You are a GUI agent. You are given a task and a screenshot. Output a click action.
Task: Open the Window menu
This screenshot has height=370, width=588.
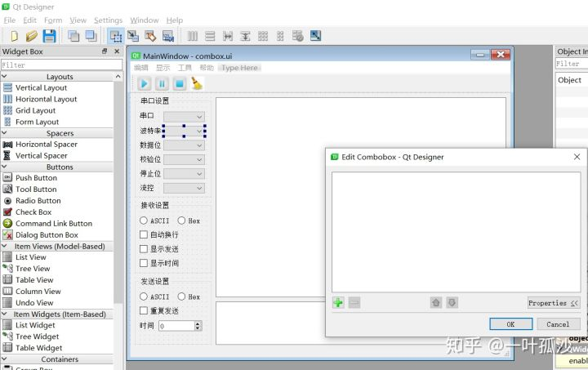pos(145,20)
